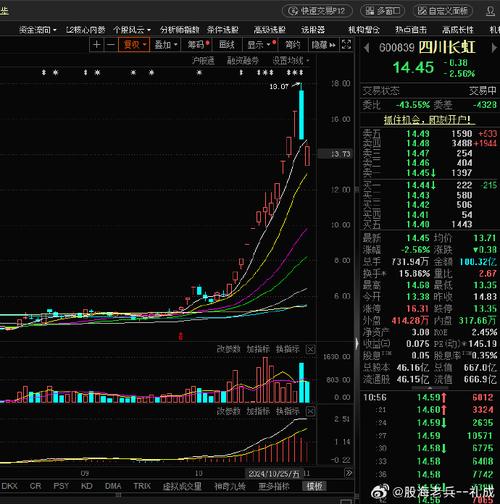Click the 18.07 high price label

(279, 87)
